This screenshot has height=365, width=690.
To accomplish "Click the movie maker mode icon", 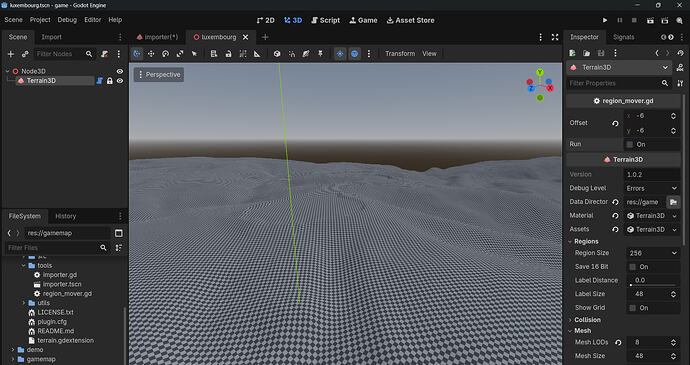I will 679,20.
